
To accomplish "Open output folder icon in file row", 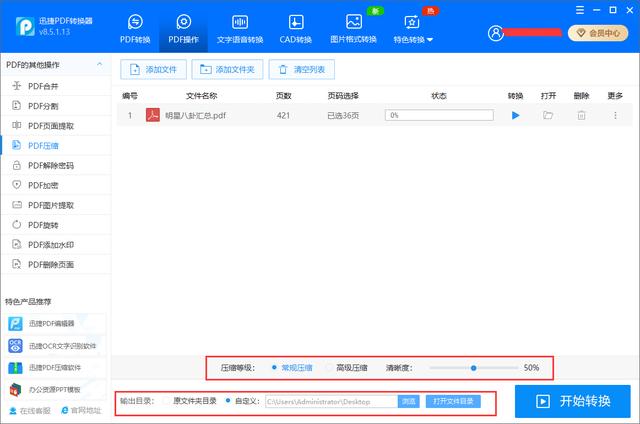I will [548, 116].
